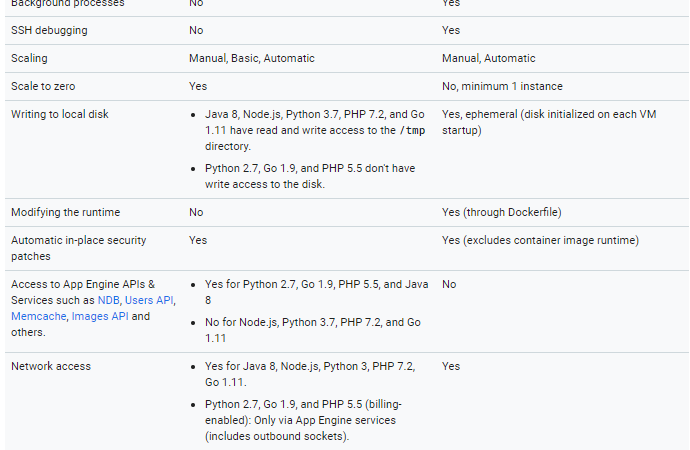Select the 'Scale to zero' label
Viewport: 690px width, 450px height.
[43, 86]
